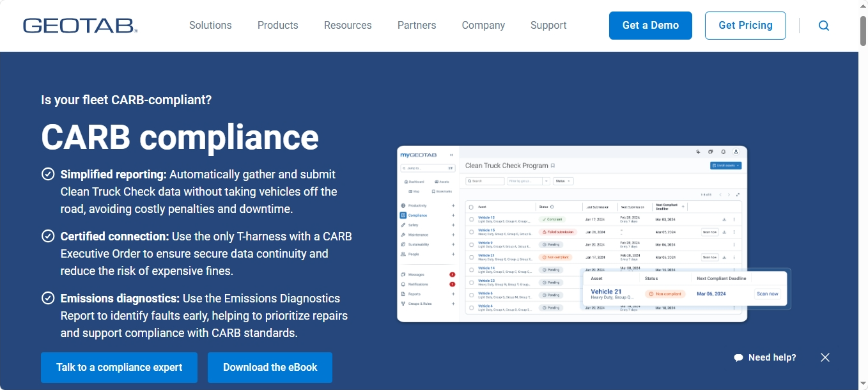Click the Get Pricing button

(745, 26)
